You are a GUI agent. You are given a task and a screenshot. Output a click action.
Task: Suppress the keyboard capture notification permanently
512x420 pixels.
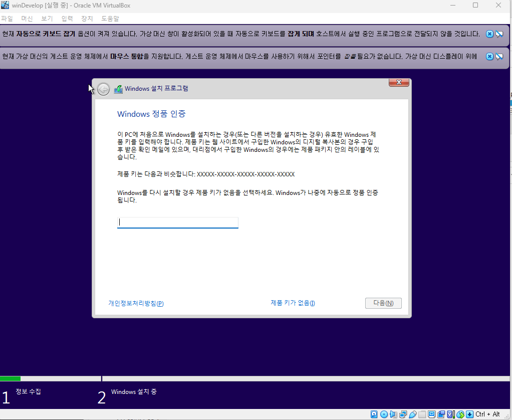(499, 34)
